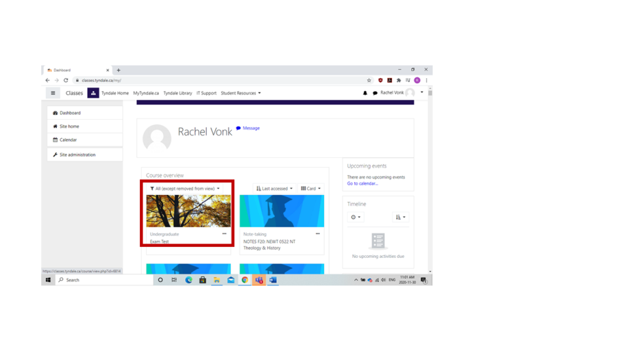Open the Exam Test course link
644x362 pixels.
click(160, 242)
